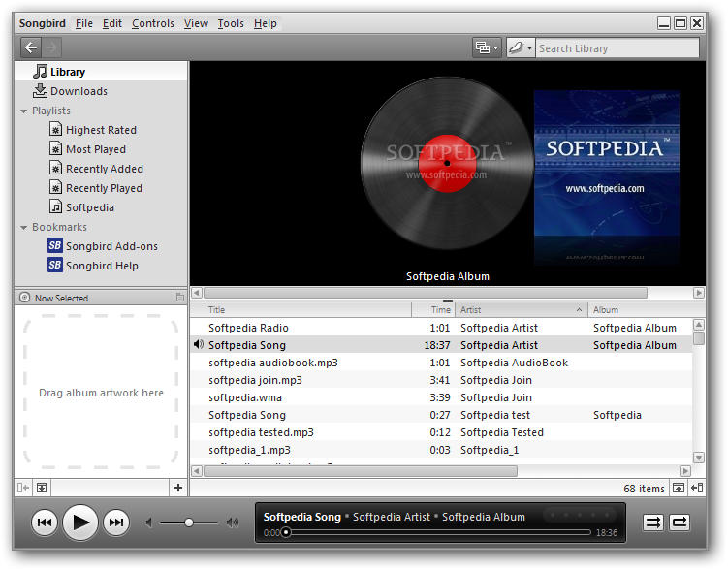Click track list scroll up arrow
This screenshot has height=570, width=728.
coord(699,325)
